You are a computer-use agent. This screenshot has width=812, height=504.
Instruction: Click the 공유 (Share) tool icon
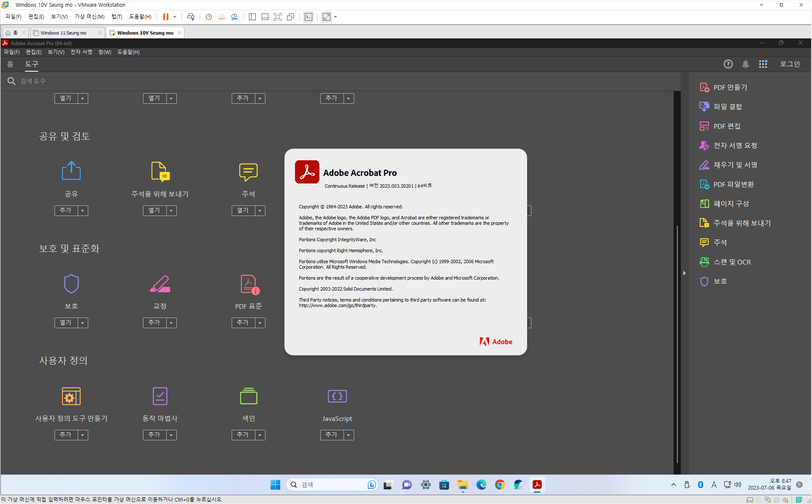(71, 171)
